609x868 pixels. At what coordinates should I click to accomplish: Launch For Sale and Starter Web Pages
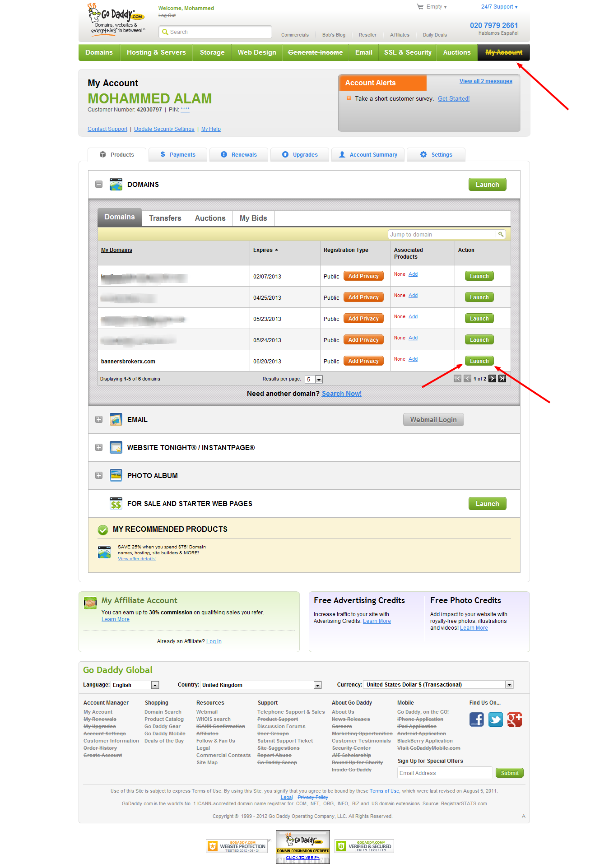coord(488,503)
